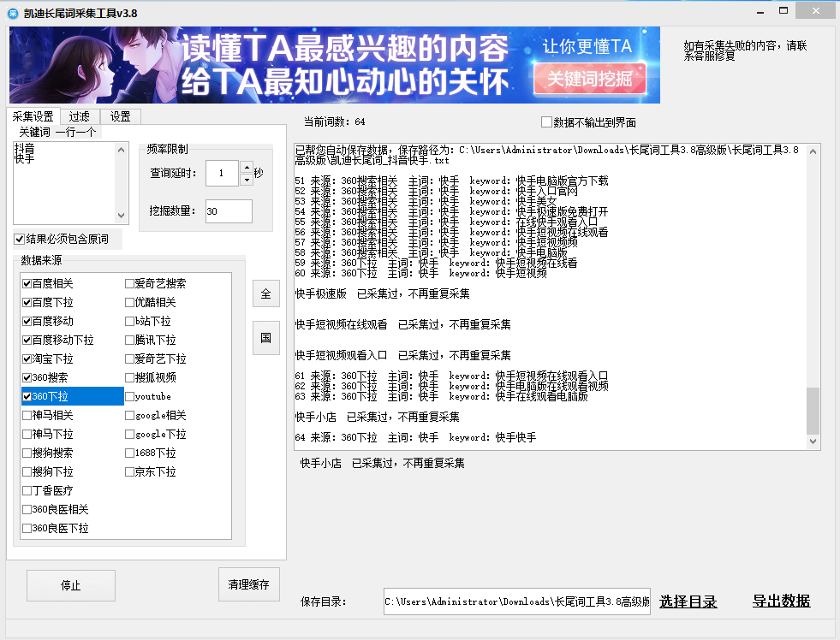This screenshot has height=640, width=840.
Task: Enable the 搜狗搜索 data source
Action: coord(27,453)
